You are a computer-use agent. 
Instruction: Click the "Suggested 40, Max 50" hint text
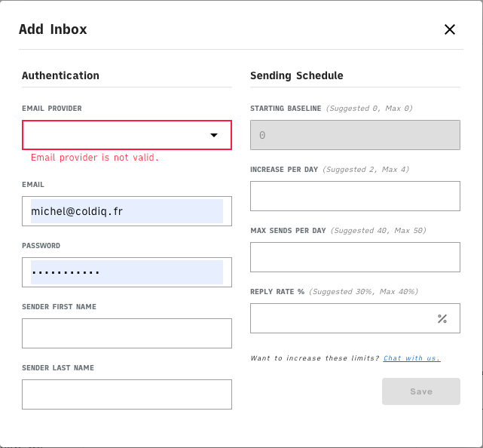374,231
